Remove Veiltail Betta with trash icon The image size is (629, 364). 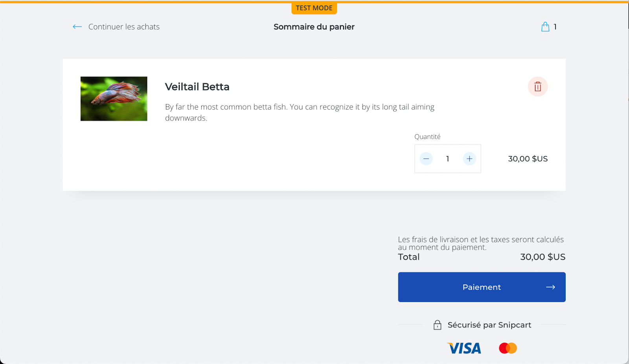coord(537,86)
